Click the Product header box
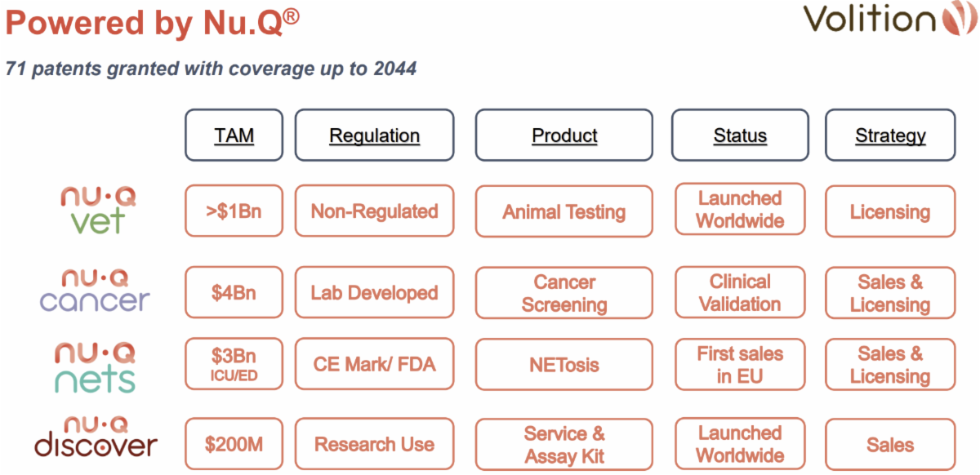Screen dimensions: 980x475 pyautogui.click(x=564, y=135)
